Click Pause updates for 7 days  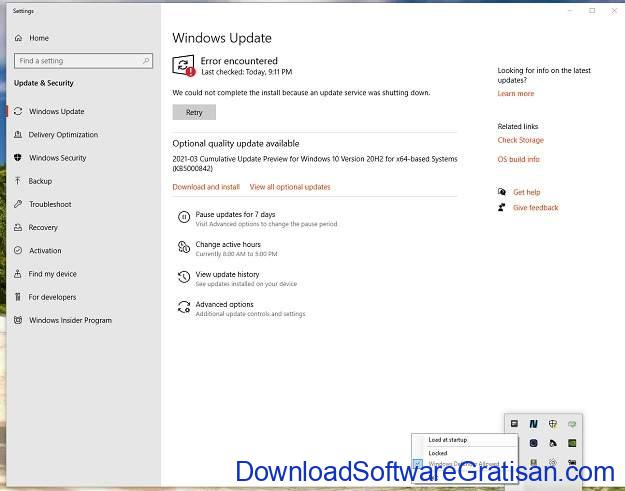click(x=235, y=214)
